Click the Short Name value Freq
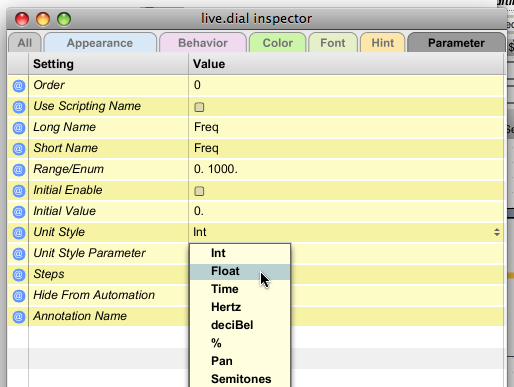This screenshot has width=514, height=387. coord(346,148)
